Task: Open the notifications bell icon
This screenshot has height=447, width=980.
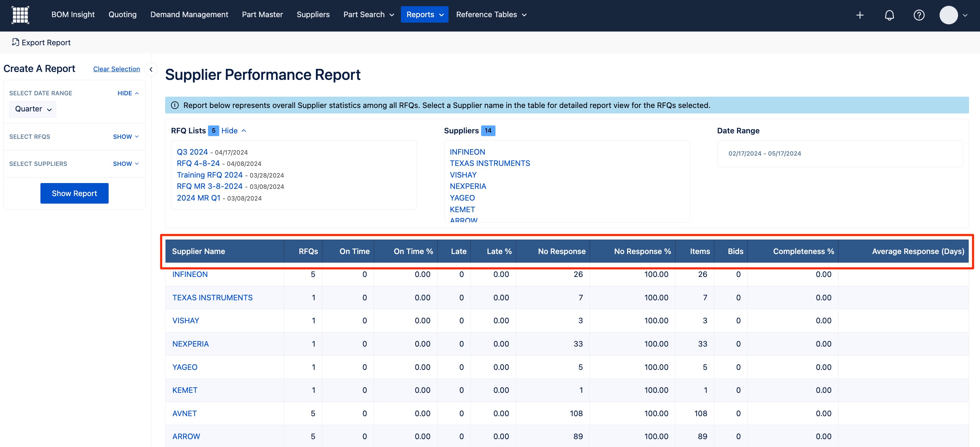Action: pos(889,15)
